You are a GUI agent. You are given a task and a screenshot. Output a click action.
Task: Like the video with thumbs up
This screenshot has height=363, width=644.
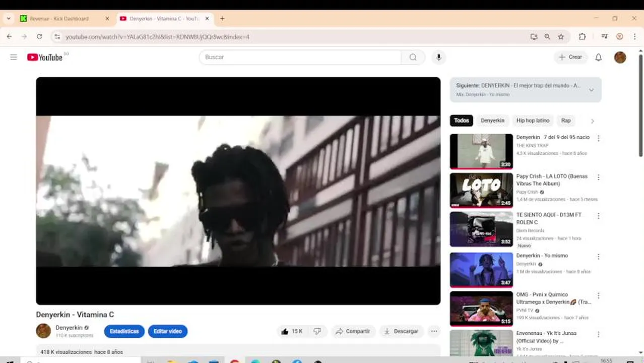tap(292, 331)
